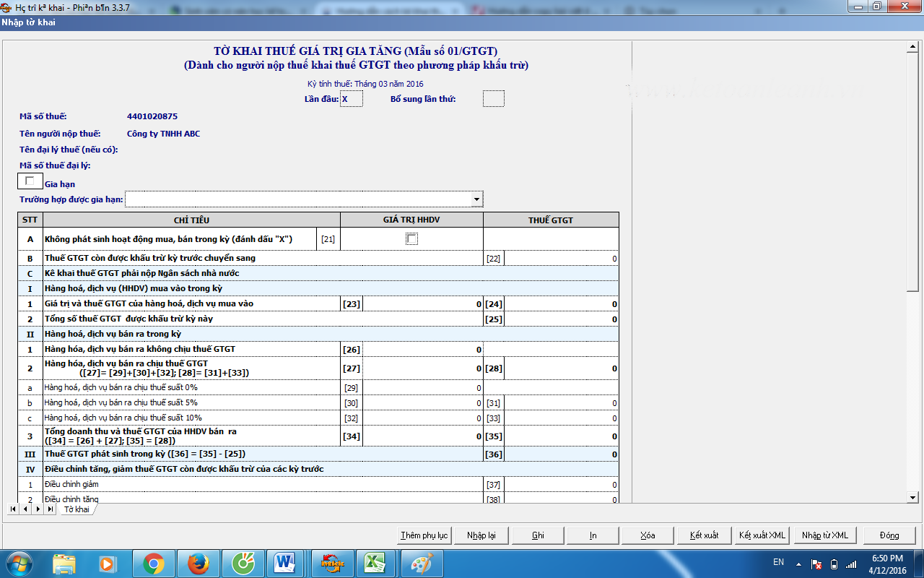Select the Tờ khai sheet tab

coord(77,509)
